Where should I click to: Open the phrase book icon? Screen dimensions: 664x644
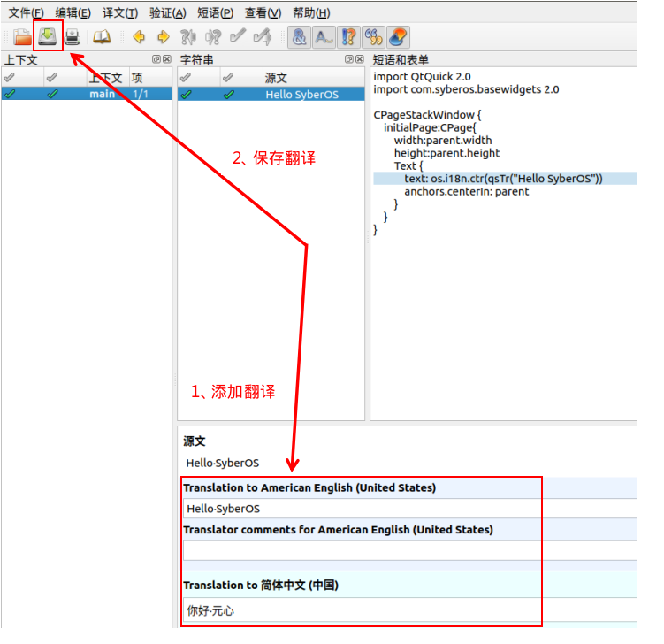(x=103, y=37)
